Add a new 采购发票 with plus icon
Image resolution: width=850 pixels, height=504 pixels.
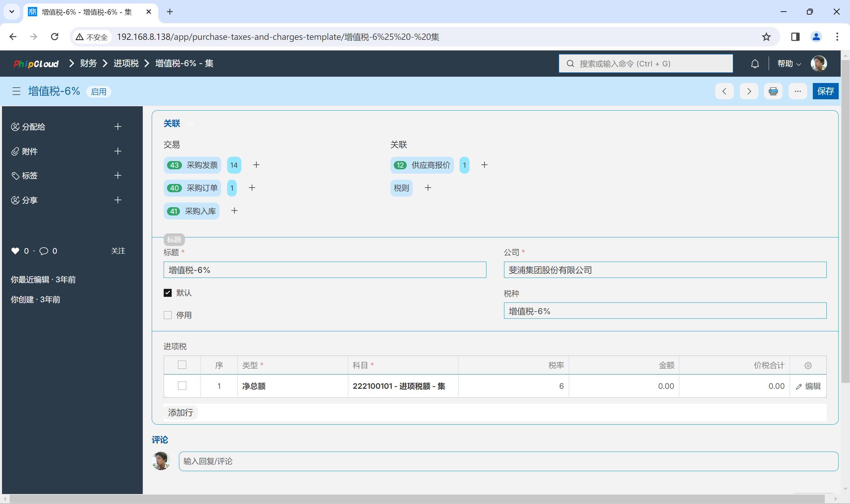coord(256,165)
